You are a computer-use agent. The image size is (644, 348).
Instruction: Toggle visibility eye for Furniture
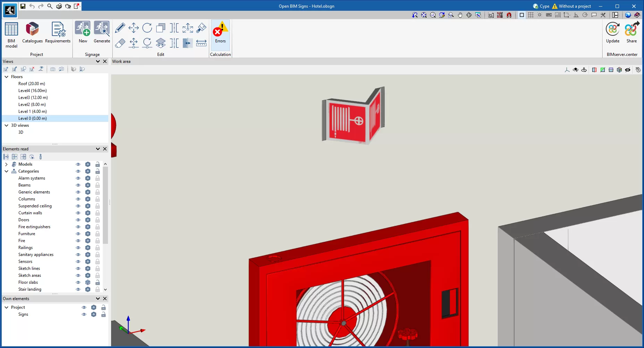click(x=78, y=234)
